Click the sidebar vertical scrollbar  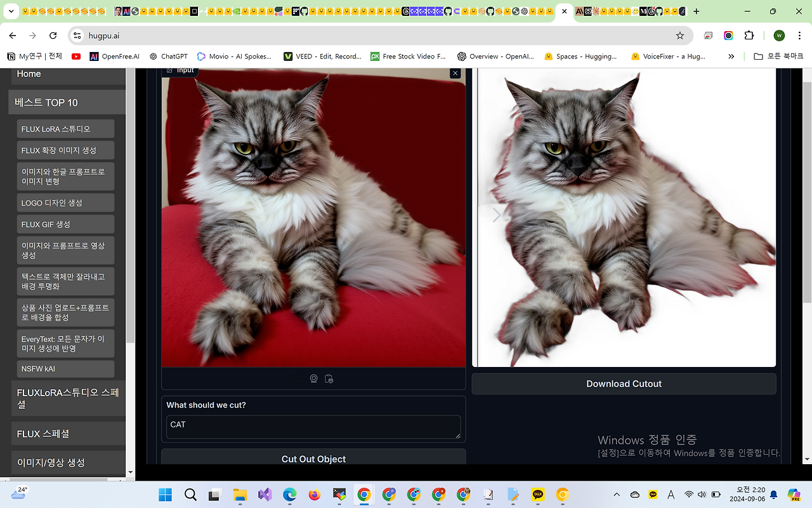[131, 203]
